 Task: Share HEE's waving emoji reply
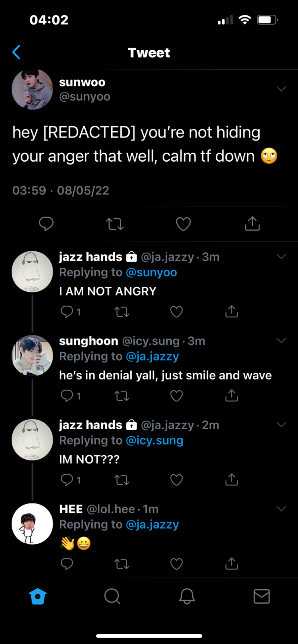pos(231,564)
